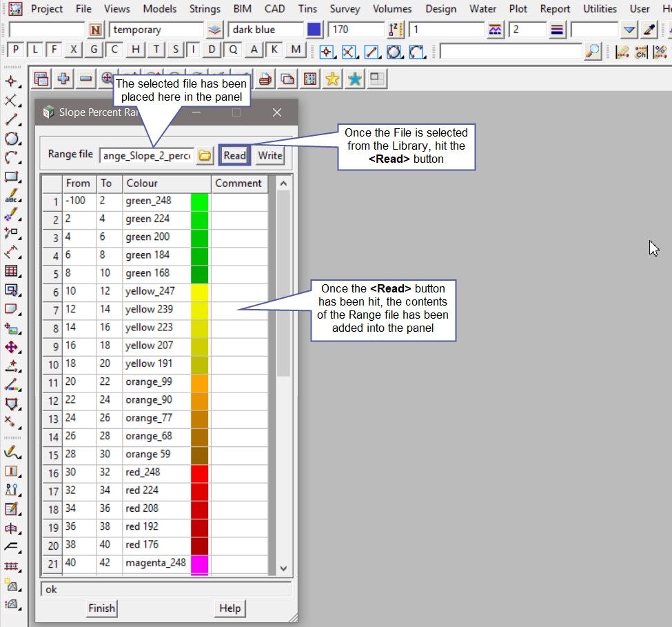Click the yellow star favourites icon
Image resolution: width=672 pixels, height=627 pixels.
tap(332, 79)
